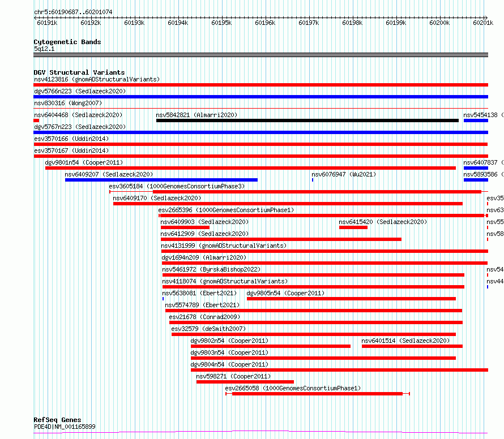Viewport: 504px width, 439px height.
Task: Open the nsv6412909 (Sedlazeck2020) label
Action: [x=204, y=234]
